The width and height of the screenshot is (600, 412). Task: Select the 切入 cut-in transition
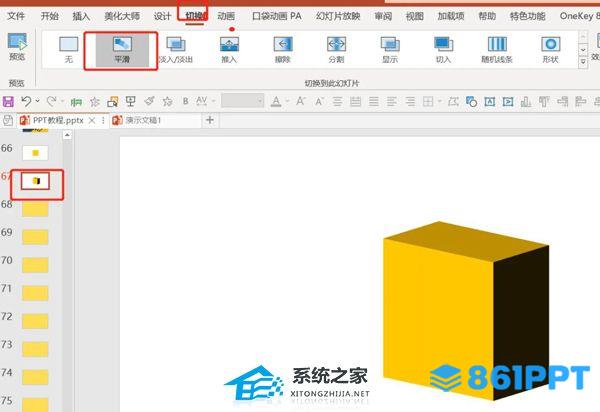coord(443,50)
